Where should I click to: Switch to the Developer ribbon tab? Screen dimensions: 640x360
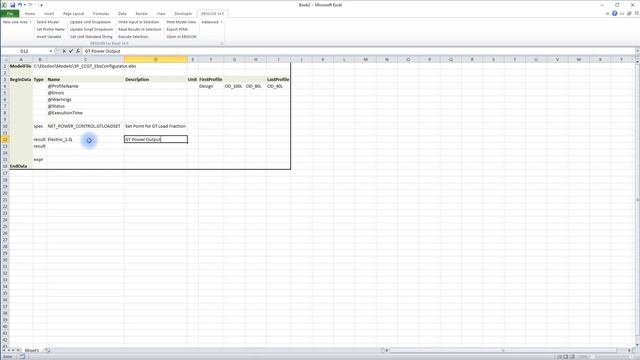pos(183,13)
